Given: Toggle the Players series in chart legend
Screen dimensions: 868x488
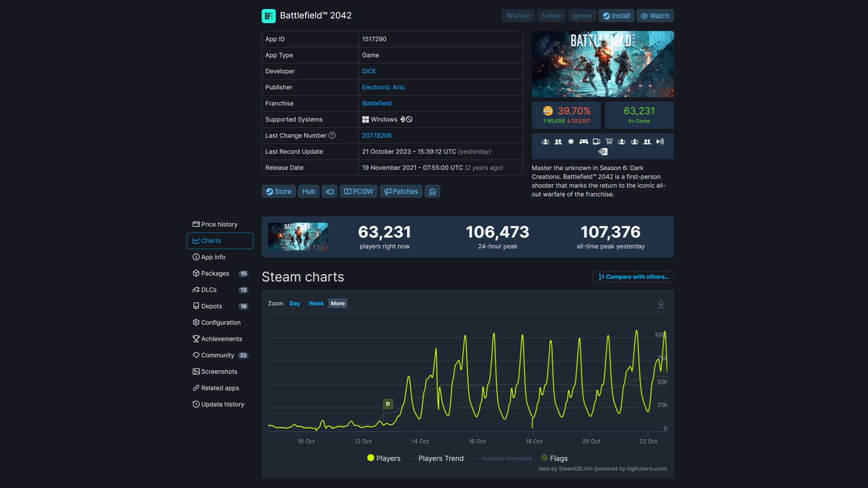Looking at the screenshot, I should tap(384, 458).
